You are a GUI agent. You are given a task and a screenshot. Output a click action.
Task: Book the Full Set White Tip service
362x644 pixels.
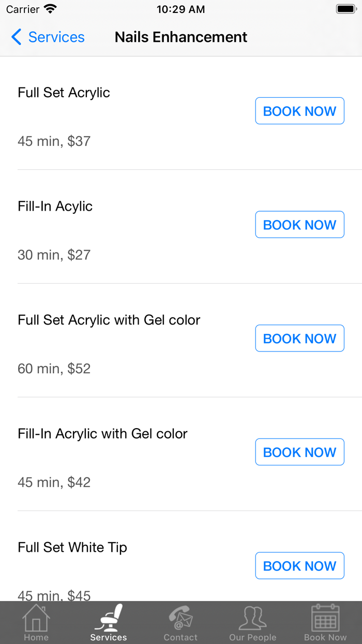(x=299, y=566)
